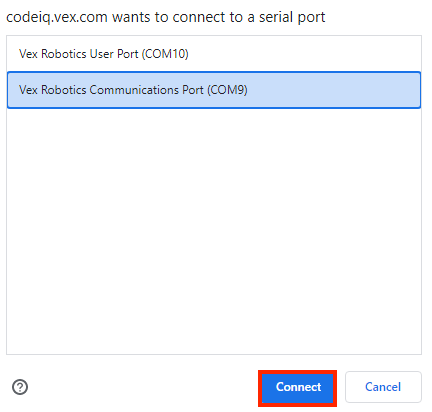Click the "serial port" words in the heading
The height and width of the screenshot is (412, 432).
(292, 17)
